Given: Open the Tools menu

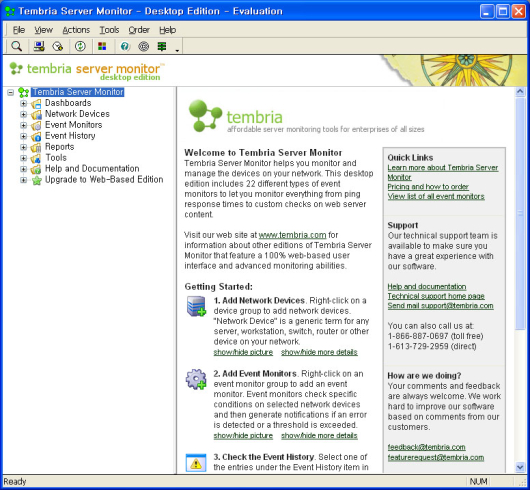Looking at the screenshot, I should click(x=109, y=30).
